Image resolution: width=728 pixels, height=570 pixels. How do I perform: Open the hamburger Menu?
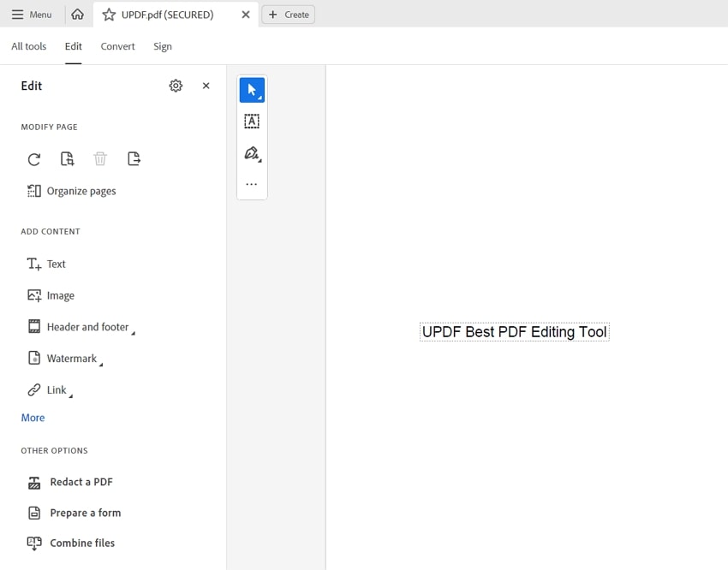(32, 15)
